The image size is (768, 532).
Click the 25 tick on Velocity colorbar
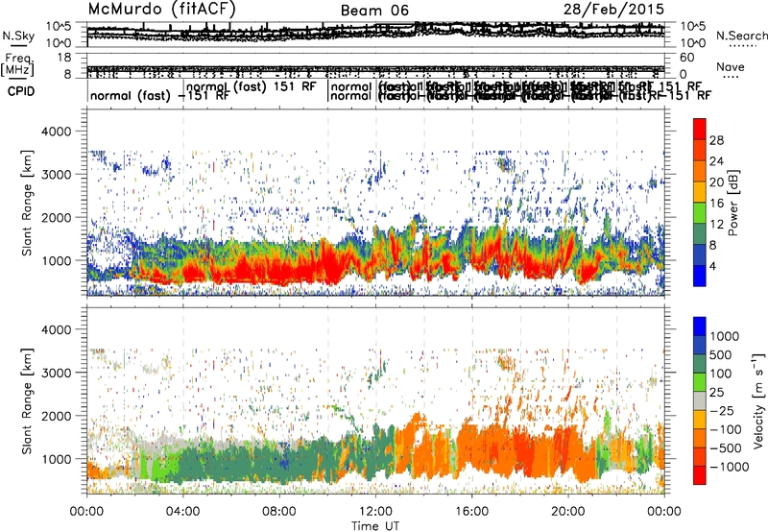coord(717,392)
